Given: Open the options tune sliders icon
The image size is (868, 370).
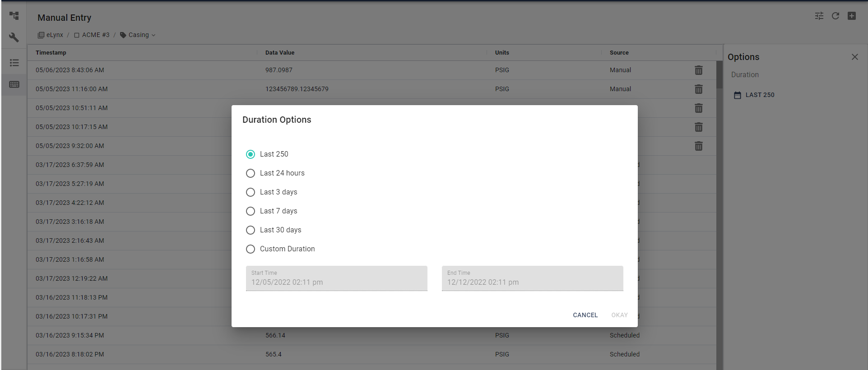Looking at the screenshot, I should [x=819, y=16].
